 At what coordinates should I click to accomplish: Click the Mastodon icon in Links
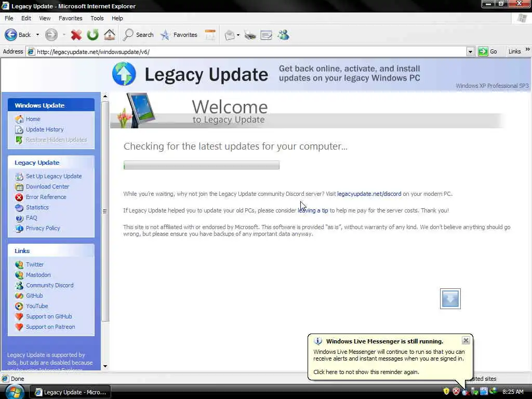coord(19,275)
